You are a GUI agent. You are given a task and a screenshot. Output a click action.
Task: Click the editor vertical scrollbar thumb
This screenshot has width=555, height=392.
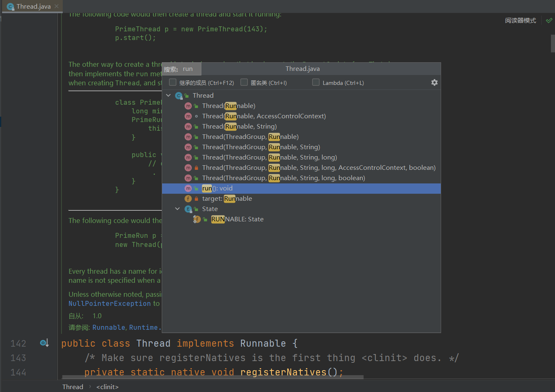553,44
